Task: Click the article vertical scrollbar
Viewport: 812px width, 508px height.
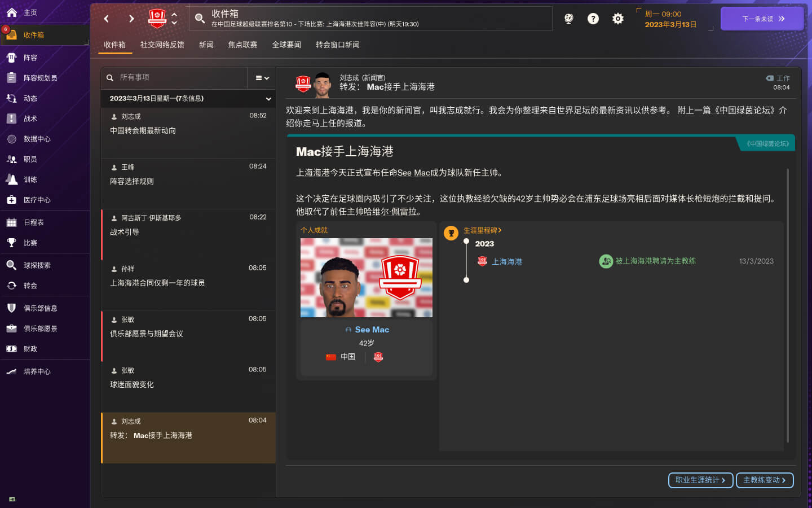Action: 787,305
